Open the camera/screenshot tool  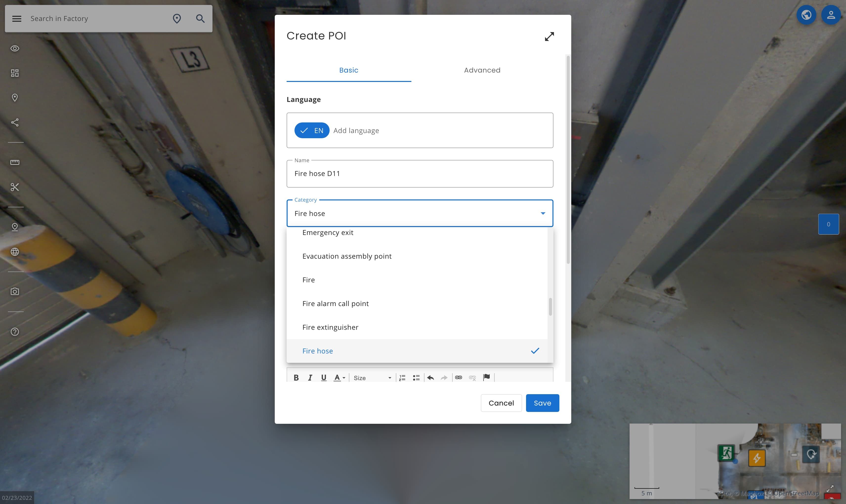coord(15,291)
